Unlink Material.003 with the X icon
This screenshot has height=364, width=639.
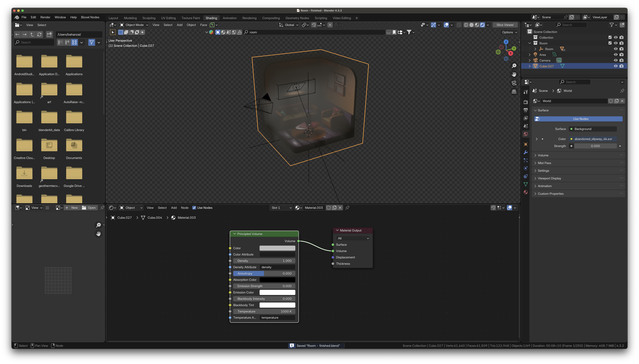point(340,208)
